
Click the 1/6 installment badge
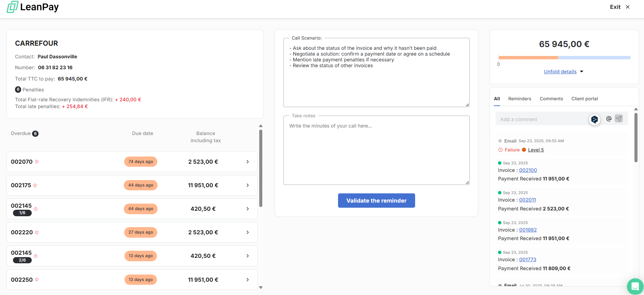click(22, 213)
